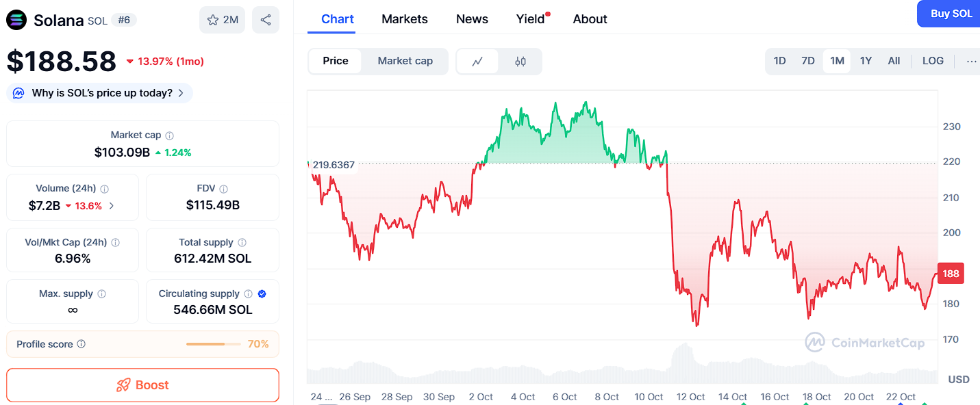Image resolution: width=980 pixels, height=405 pixels.
Task: Toggle chart to Price view
Action: tap(336, 61)
